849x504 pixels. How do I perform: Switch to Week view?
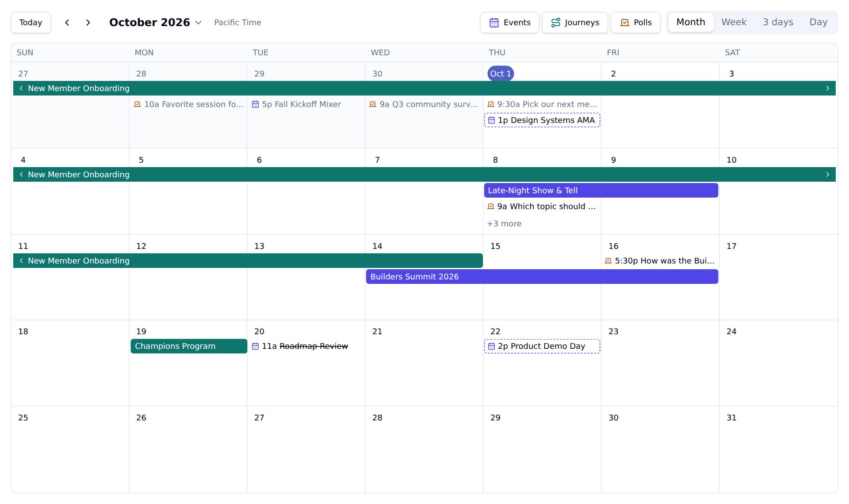734,22
